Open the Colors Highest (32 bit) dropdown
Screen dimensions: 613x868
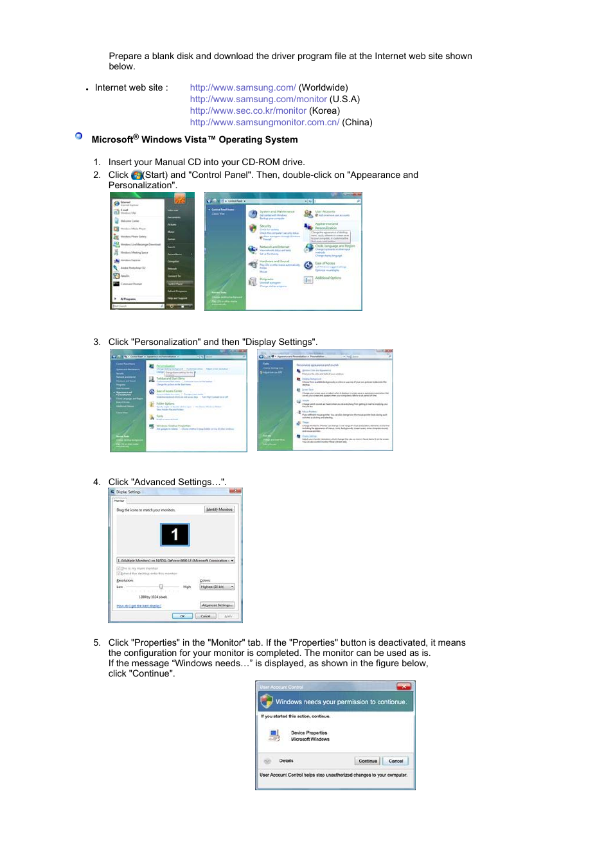click(217, 587)
